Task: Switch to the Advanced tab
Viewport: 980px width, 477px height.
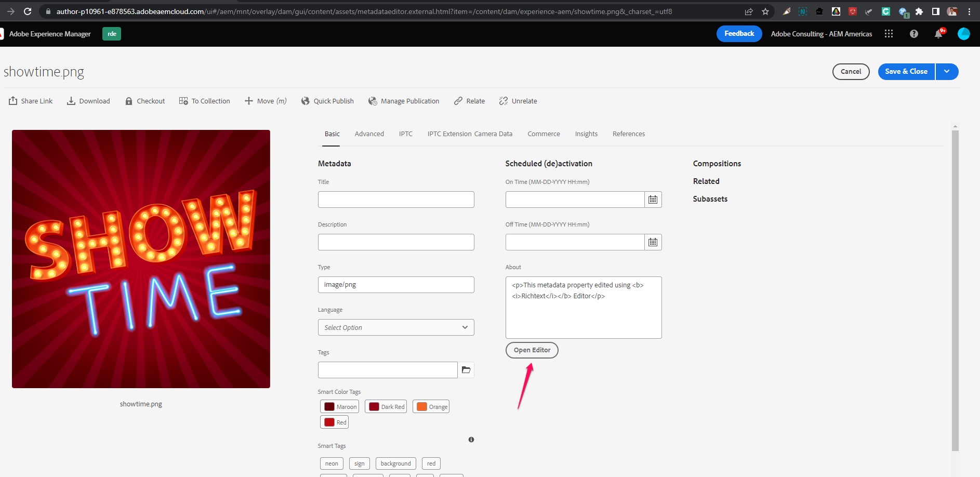Action: 369,134
